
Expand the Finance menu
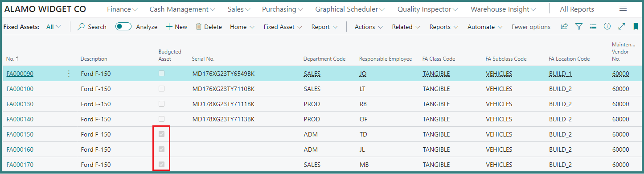click(x=122, y=9)
